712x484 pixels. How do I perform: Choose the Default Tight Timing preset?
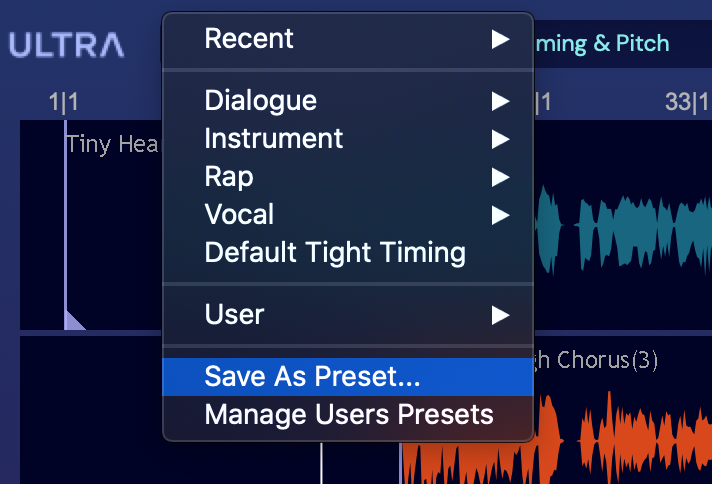[x=335, y=252]
